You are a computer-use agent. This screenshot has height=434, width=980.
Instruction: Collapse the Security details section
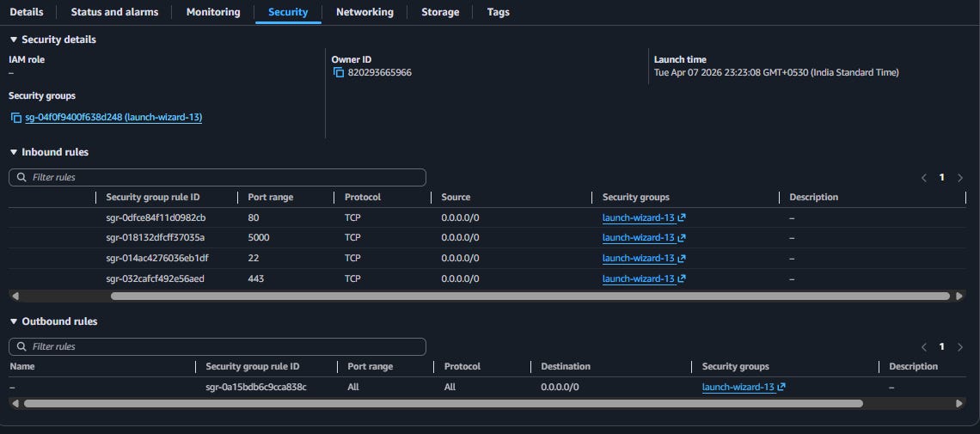(x=13, y=40)
